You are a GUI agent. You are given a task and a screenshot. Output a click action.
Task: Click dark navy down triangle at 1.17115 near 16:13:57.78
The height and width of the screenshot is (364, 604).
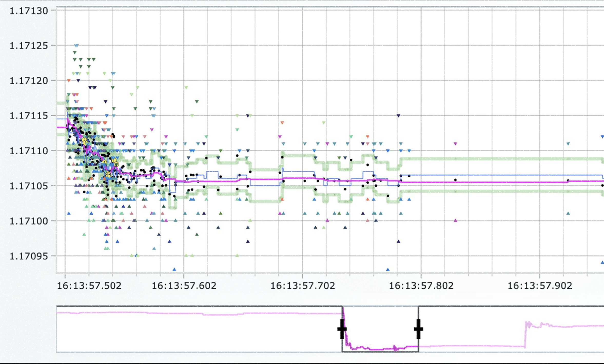pyautogui.click(x=398, y=116)
